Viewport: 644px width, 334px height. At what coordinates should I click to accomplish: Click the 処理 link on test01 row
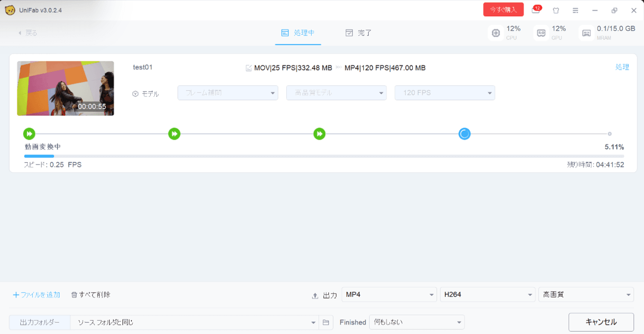[x=622, y=67]
